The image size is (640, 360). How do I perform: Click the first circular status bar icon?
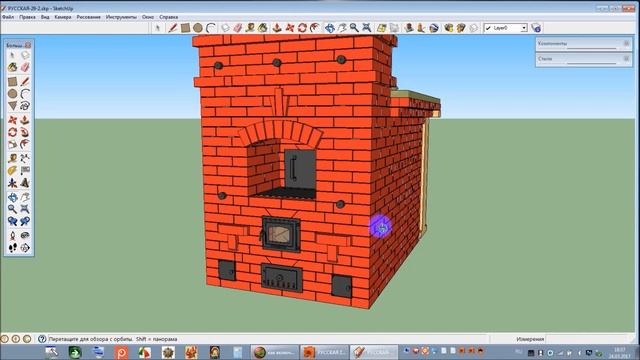pos(4,339)
